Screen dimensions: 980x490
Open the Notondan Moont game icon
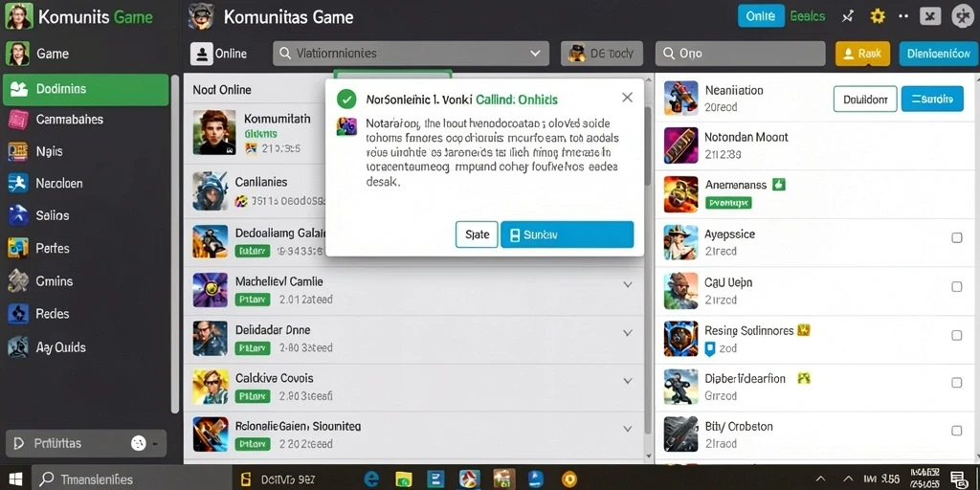coord(680,145)
